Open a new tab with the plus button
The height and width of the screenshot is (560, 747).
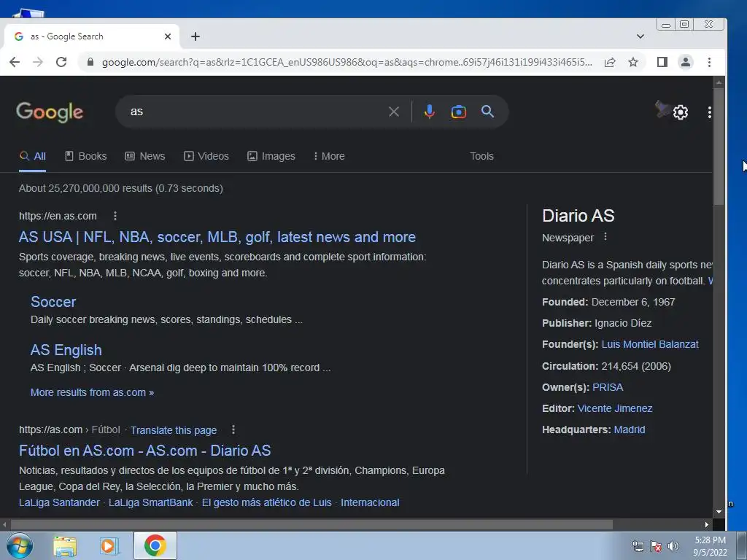196,36
